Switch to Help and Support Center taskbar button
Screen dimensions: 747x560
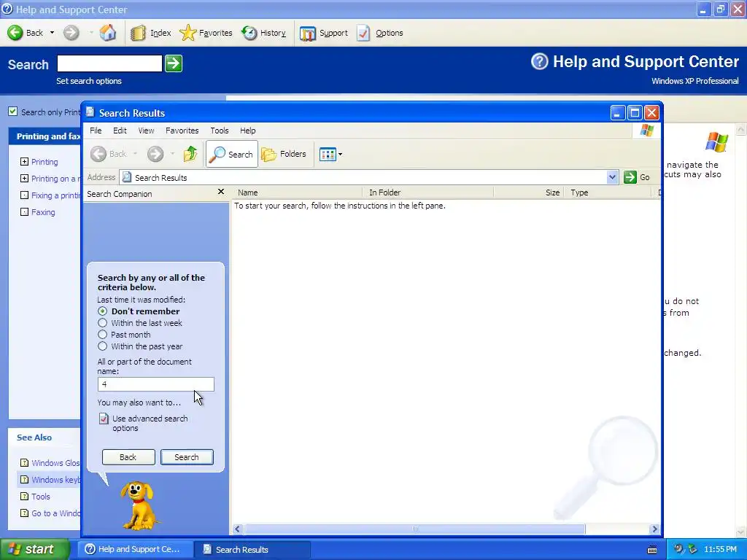(135, 550)
